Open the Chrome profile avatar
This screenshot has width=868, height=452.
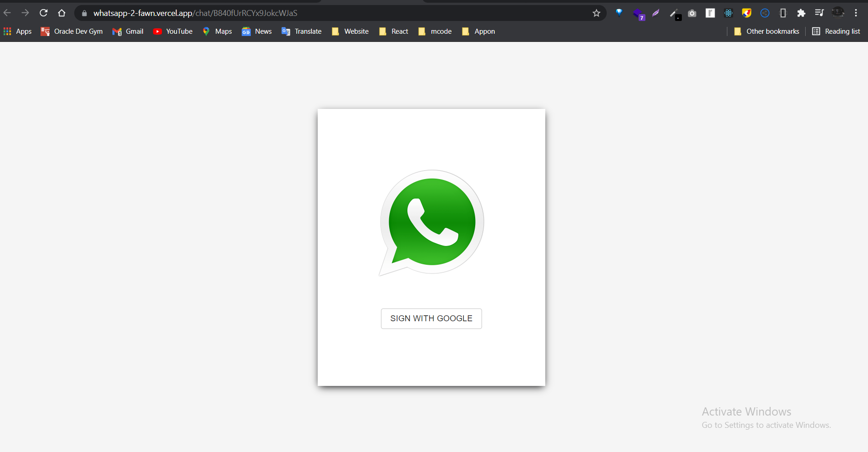(x=838, y=13)
